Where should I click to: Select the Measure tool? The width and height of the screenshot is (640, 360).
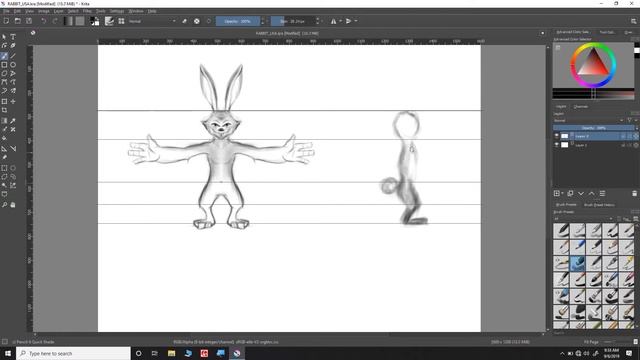pyautogui.click(x=13, y=149)
